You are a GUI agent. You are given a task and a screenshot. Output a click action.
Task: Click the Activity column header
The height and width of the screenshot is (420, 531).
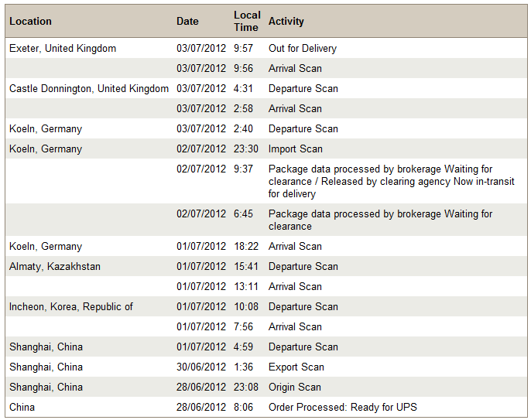pyautogui.click(x=286, y=22)
